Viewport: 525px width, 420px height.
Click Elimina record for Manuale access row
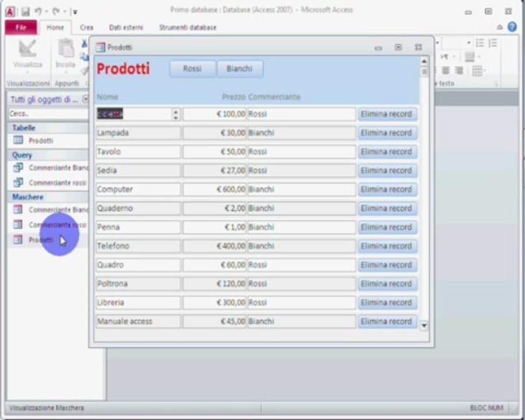[x=387, y=321]
